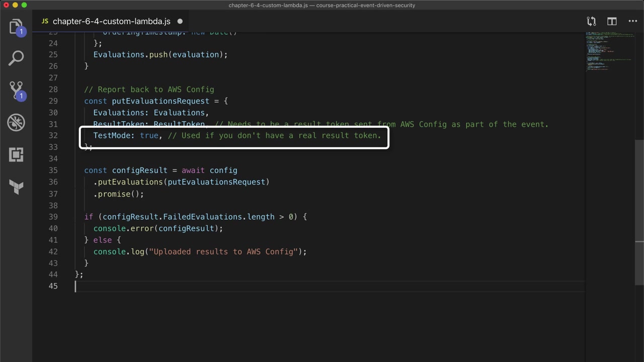The height and width of the screenshot is (362, 644).
Task: Click the yellow macOS minimize button
Action: pos(15,5)
